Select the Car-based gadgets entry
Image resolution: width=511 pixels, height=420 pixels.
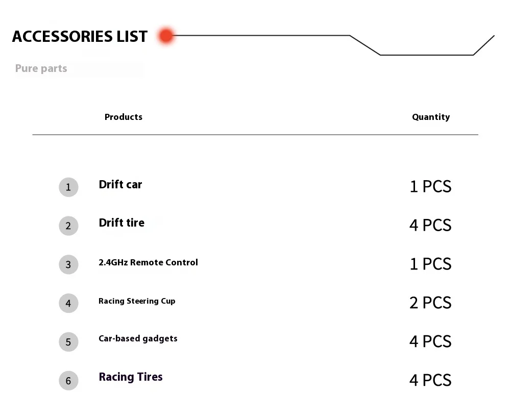pyautogui.click(x=138, y=338)
